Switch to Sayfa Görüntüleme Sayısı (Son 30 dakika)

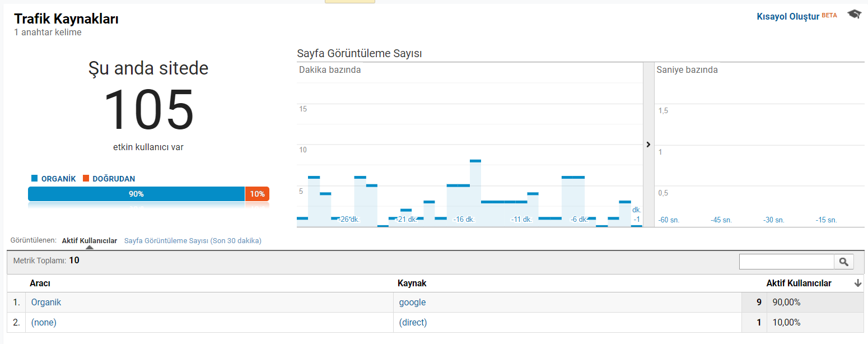pyautogui.click(x=193, y=241)
